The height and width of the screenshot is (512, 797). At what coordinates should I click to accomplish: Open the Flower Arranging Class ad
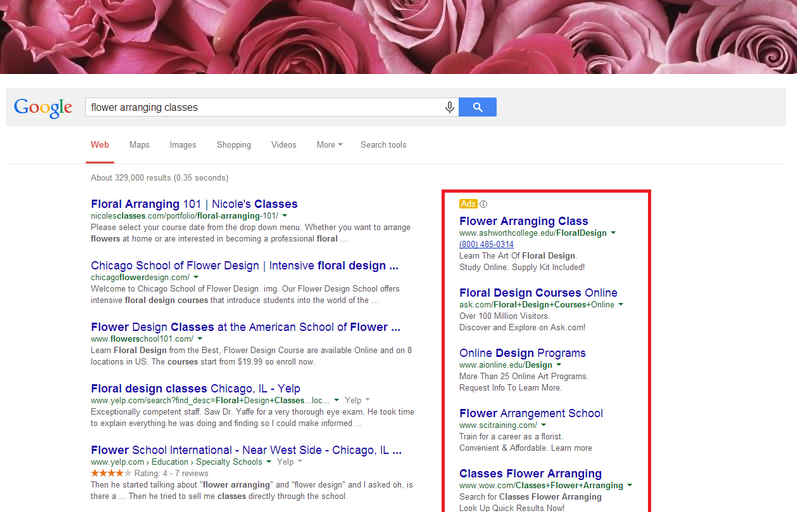coord(524,221)
